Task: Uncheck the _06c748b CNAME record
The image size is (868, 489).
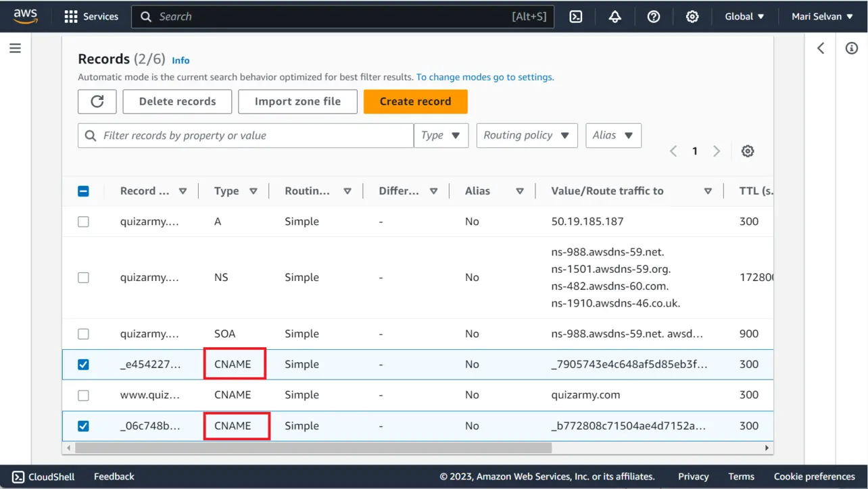Action: [83, 426]
